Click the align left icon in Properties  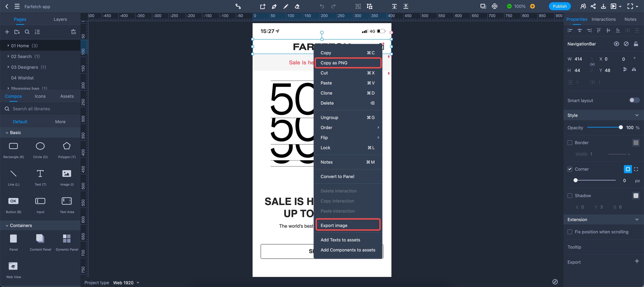[570, 31]
